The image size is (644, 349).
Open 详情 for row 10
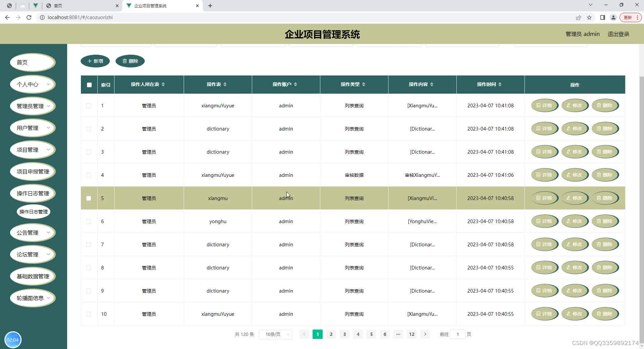(544, 314)
